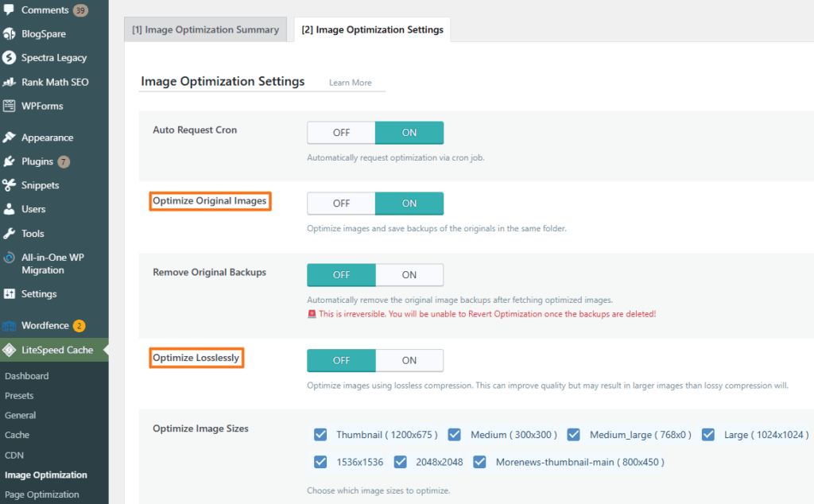814x504 pixels.
Task: Click the BlogSpare sidebar icon
Action: click(x=9, y=33)
